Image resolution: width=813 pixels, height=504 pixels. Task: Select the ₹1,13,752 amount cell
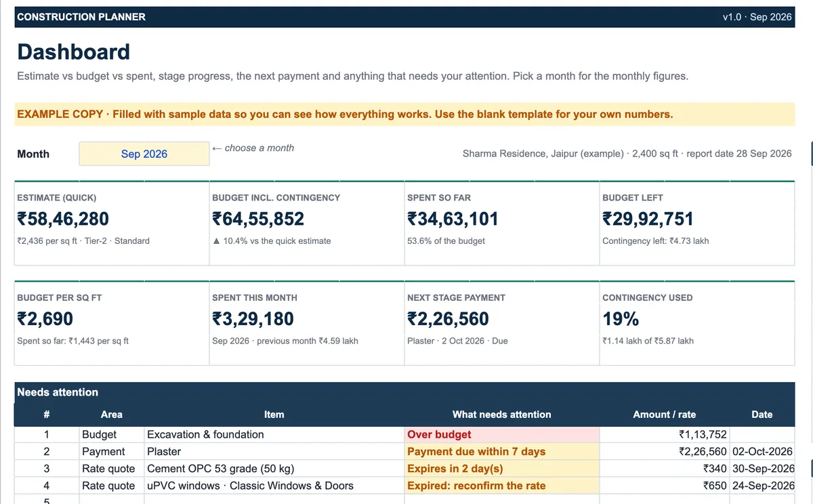coord(665,435)
